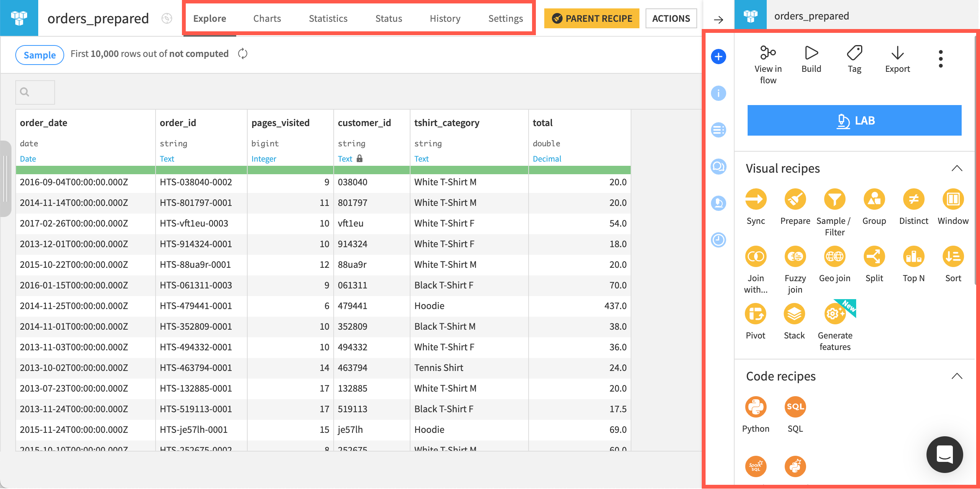Select the Pivot recipe

coord(756,314)
